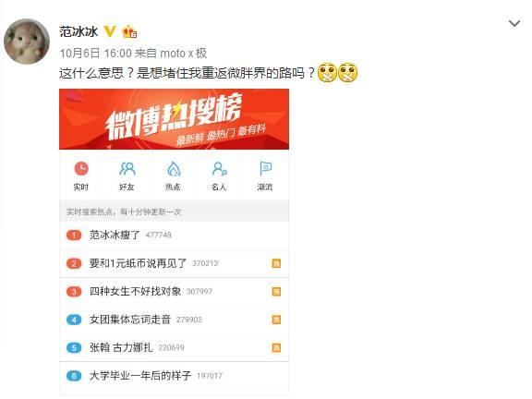Viewport: 532px width, 399px height.
Task: Click the first taped-mouth emoji
Action: tap(327, 73)
